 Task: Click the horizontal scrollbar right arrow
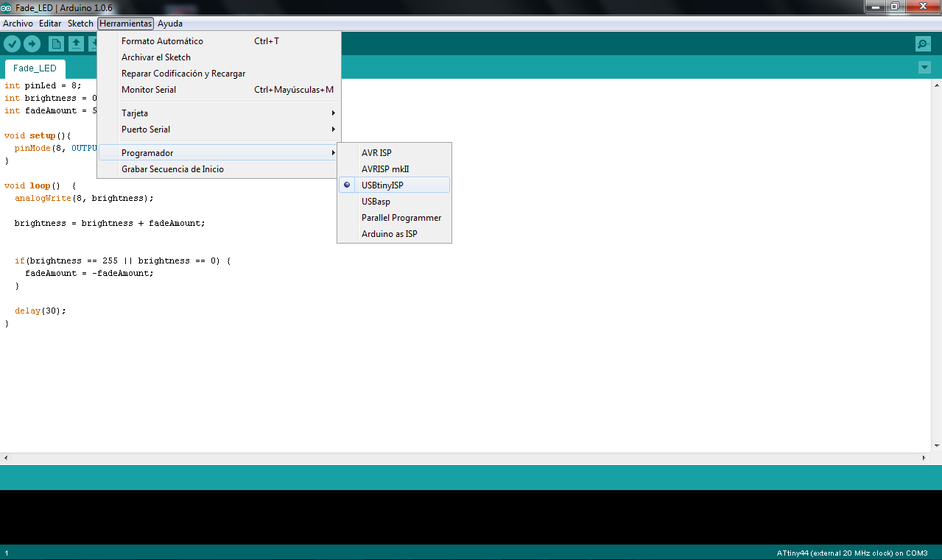click(924, 457)
